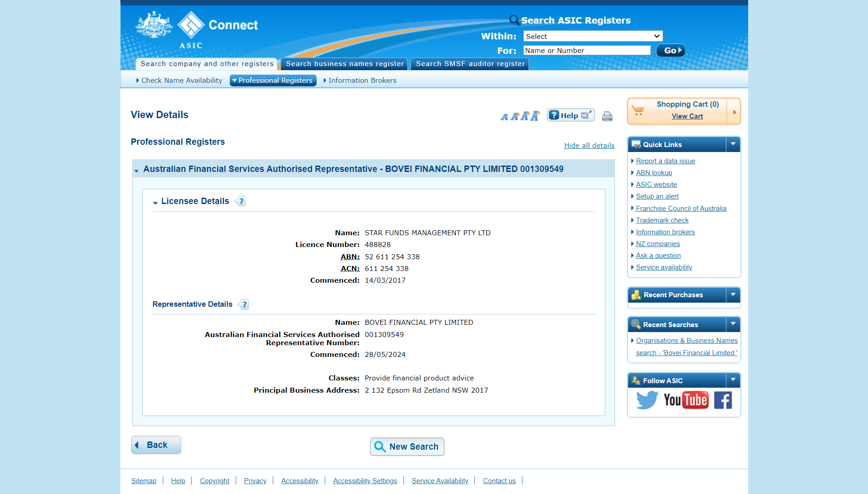This screenshot has height=494, width=868.
Task: Click the Recent Searches magnifier icon
Action: coord(636,324)
